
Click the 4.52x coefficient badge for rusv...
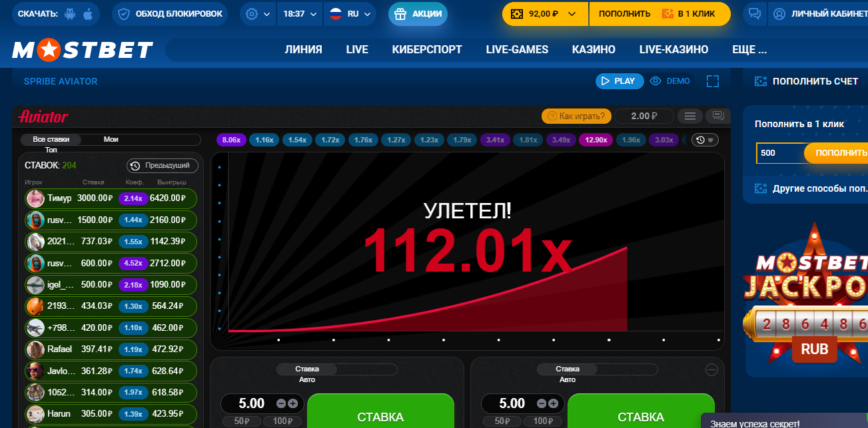coord(133,263)
